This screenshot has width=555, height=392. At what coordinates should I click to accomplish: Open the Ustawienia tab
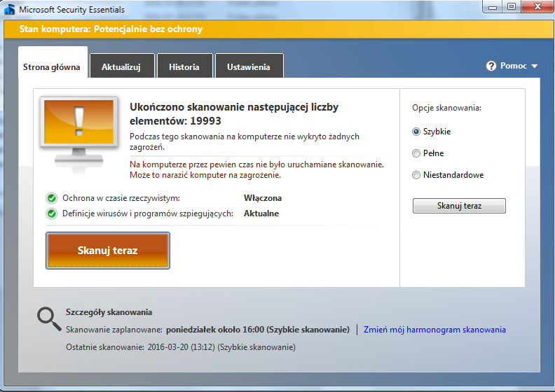pyautogui.click(x=249, y=66)
